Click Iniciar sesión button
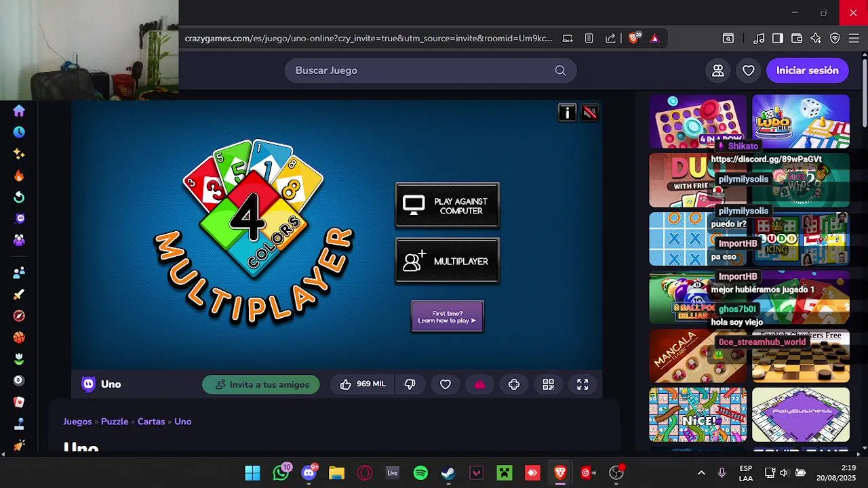 click(x=808, y=70)
